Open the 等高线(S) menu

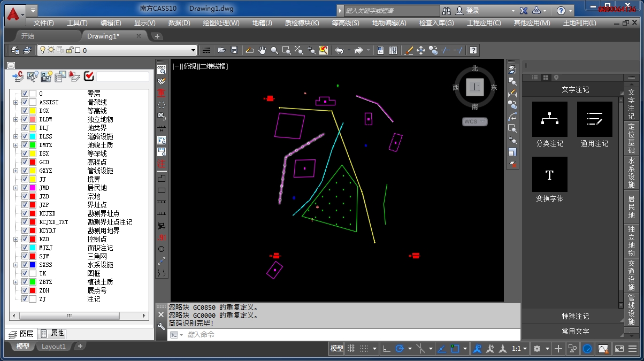click(346, 23)
